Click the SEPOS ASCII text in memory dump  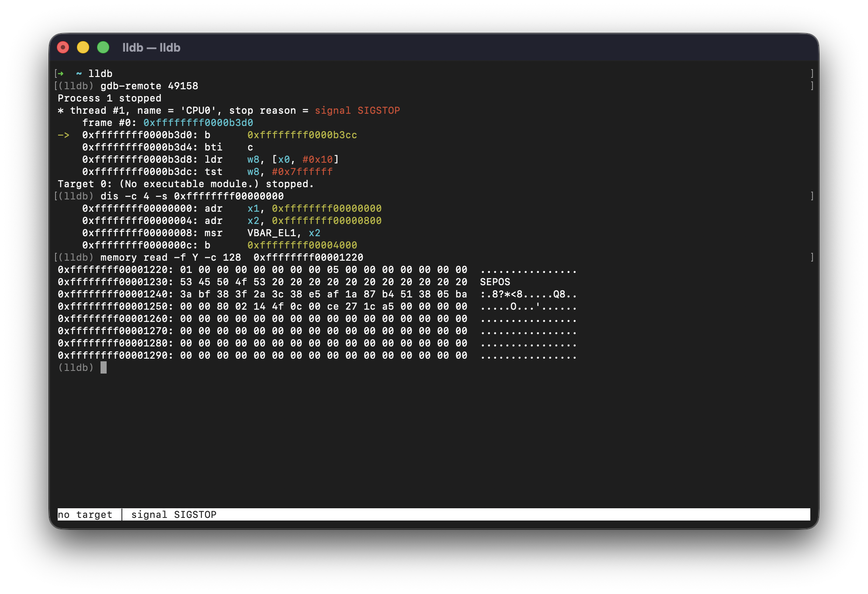tap(495, 282)
